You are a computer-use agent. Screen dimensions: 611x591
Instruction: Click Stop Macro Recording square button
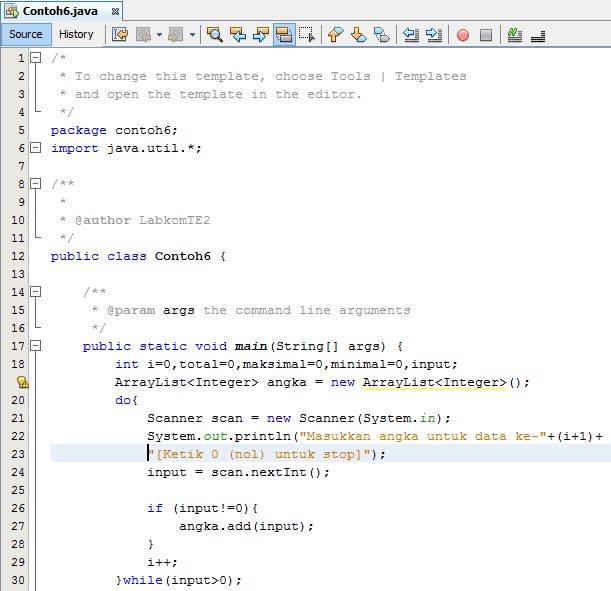click(486, 35)
